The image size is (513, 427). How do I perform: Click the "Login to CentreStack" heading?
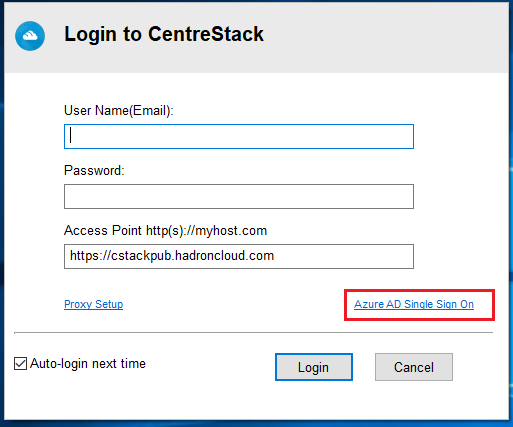point(164,34)
